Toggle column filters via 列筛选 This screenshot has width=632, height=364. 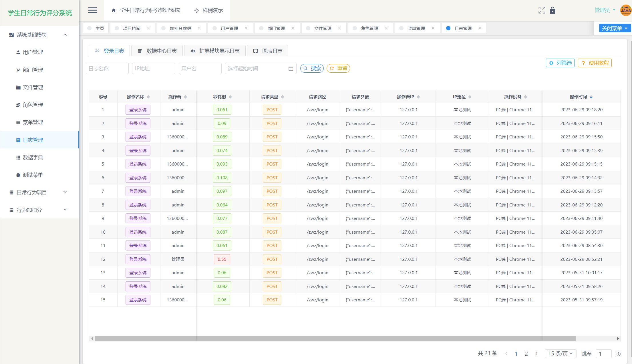[x=560, y=63]
